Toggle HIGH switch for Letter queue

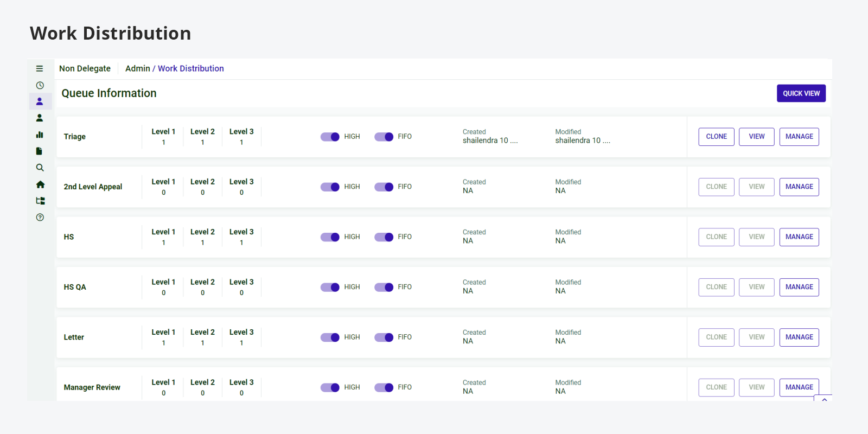[x=330, y=337]
